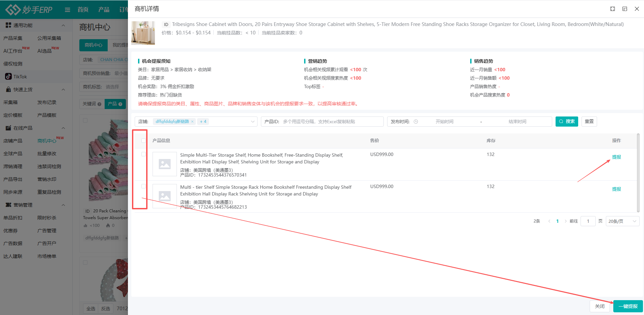The width and height of the screenshot is (644, 315).
Task: Open 产品采集 in sidebar
Action: point(13,38)
